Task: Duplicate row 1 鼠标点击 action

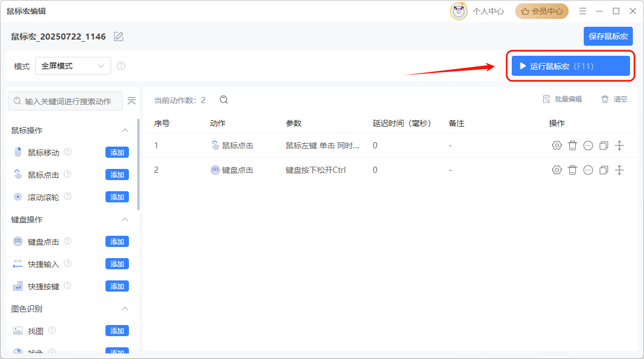Action: coord(604,145)
